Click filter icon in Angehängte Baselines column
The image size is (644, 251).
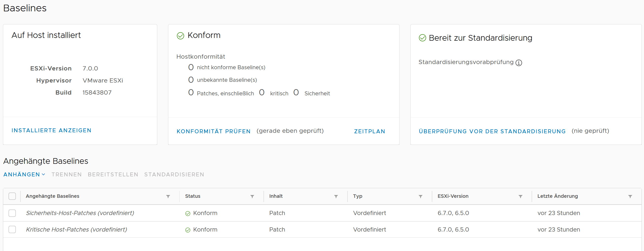pyautogui.click(x=168, y=197)
